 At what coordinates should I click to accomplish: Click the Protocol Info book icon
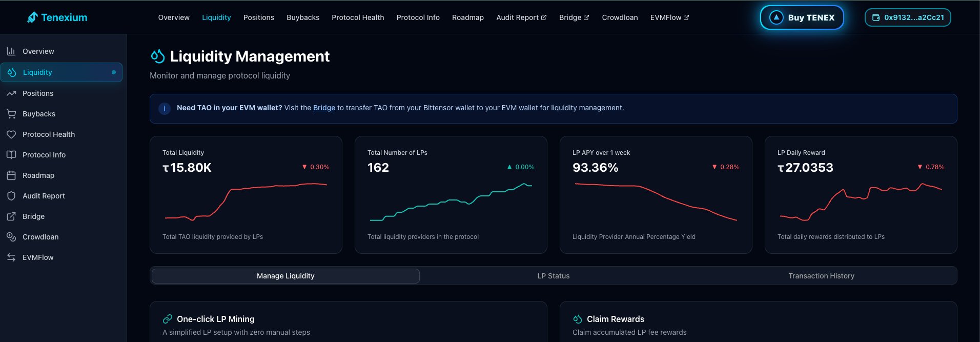click(x=11, y=155)
